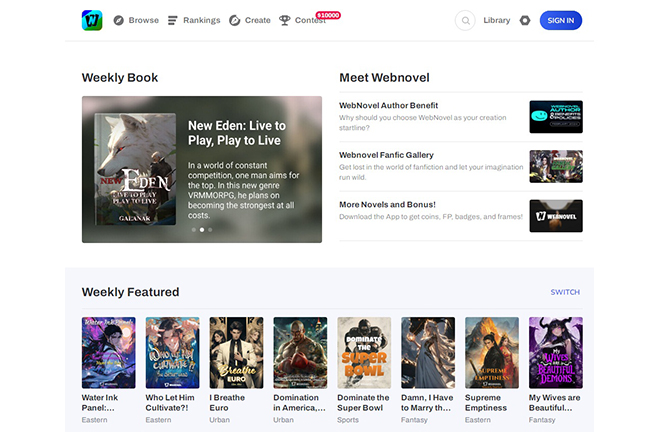
Task: Open the Webnovel Fanfic Gallery article
Action: (386, 155)
